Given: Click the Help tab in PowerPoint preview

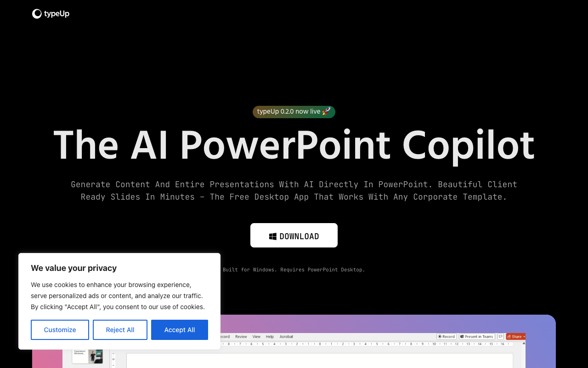Looking at the screenshot, I should [x=270, y=337].
